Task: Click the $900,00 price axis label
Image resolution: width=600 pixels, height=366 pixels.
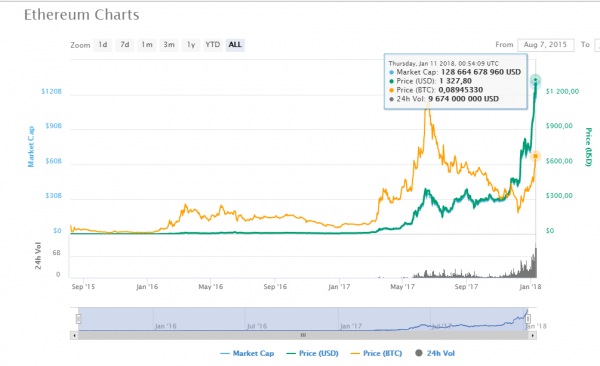Action: tap(559, 126)
